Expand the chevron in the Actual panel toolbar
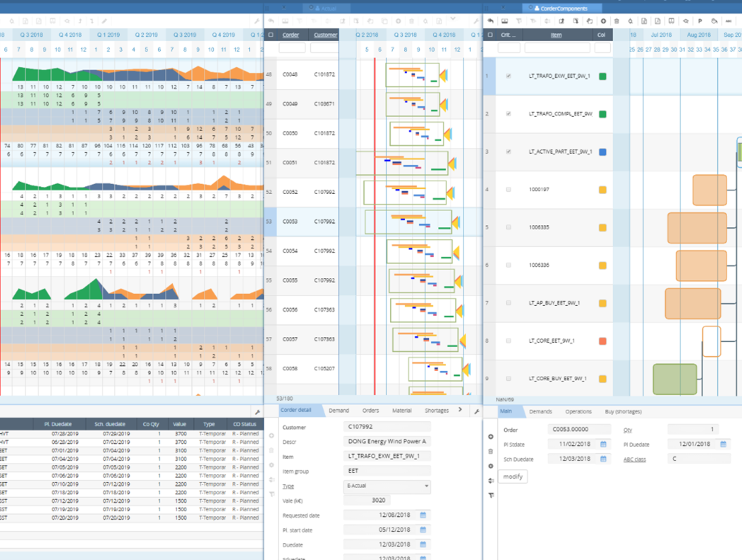 pyautogui.click(x=453, y=19)
